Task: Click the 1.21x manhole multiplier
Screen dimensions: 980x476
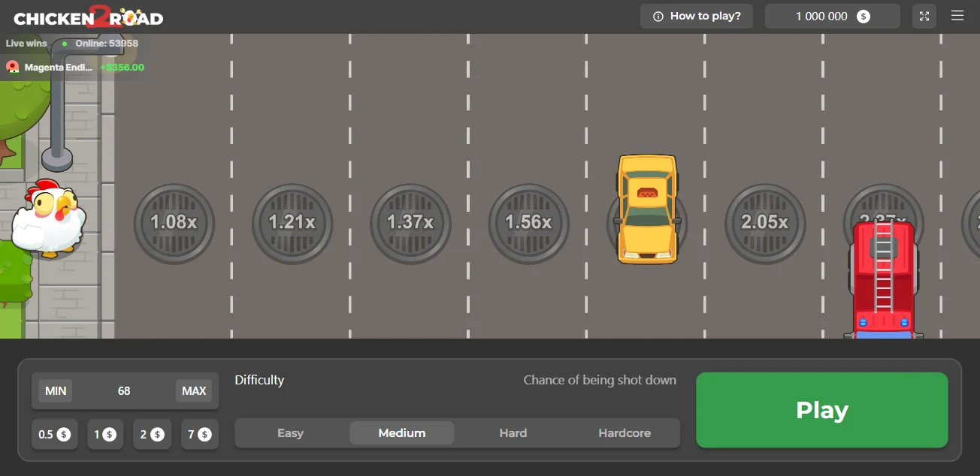Action: pos(292,223)
